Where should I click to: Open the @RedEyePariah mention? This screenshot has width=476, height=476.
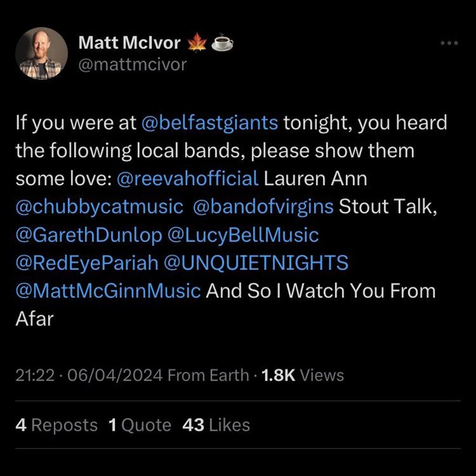pyautogui.click(x=87, y=263)
